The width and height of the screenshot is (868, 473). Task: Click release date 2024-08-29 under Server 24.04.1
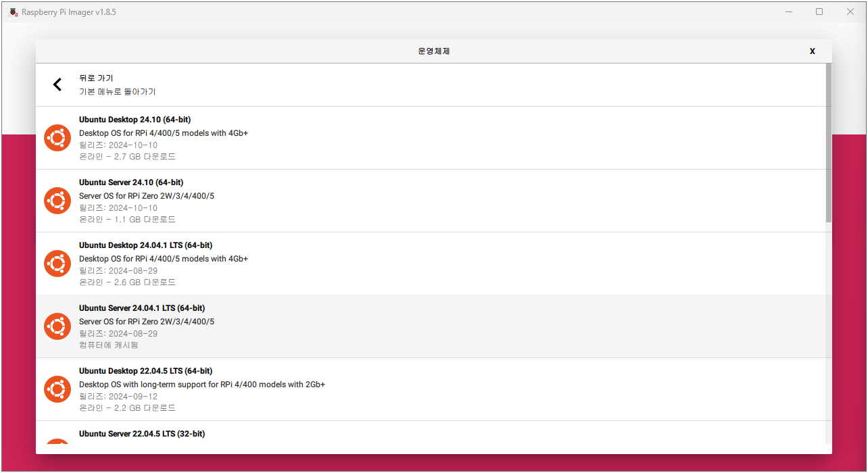click(x=118, y=334)
